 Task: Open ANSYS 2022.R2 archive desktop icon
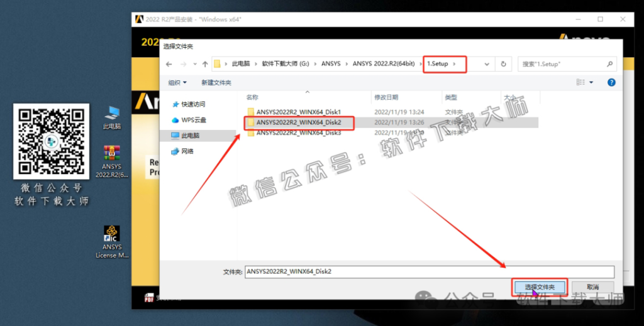[x=112, y=161]
